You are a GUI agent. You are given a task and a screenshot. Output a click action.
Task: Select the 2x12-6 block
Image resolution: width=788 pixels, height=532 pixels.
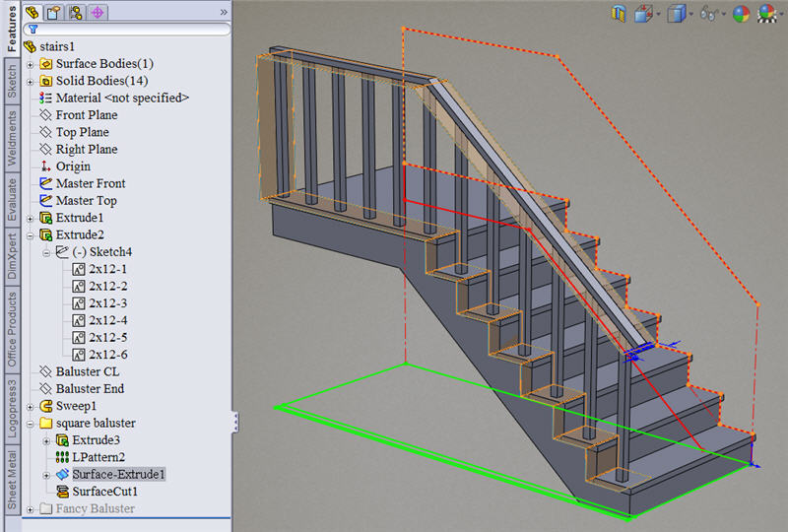pos(108,355)
